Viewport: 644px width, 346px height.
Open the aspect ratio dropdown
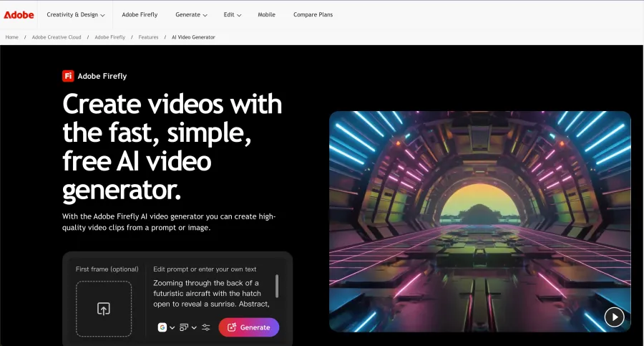(x=188, y=327)
